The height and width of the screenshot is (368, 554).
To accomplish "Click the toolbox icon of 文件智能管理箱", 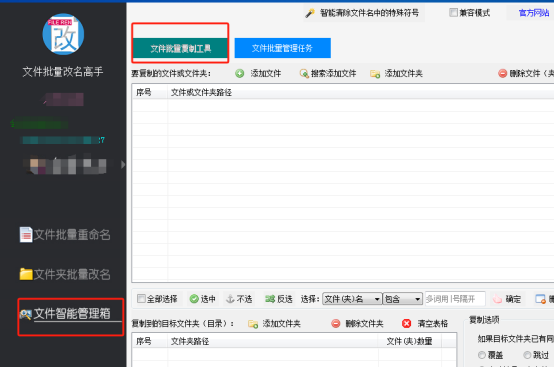I will click(25, 314).
